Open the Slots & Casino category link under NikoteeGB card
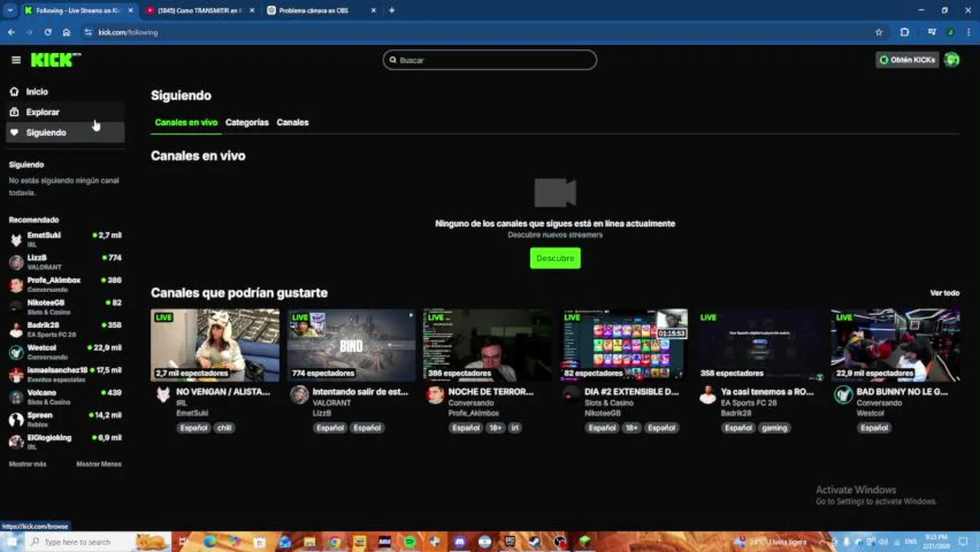Viewport: 980px width, 552px height. pyautogui.click(x=609, y=403)
